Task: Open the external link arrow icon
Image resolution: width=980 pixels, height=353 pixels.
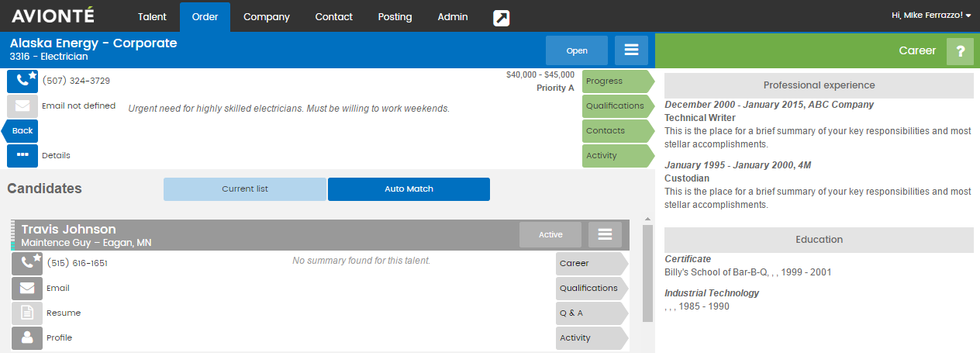Action: [x=502, y=17]
